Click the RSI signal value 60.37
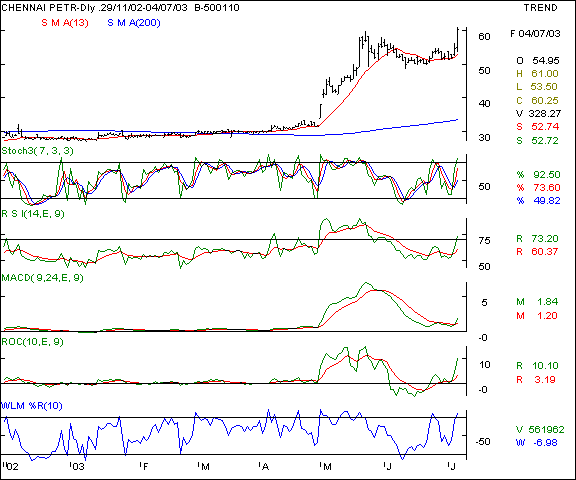Screen dimensions: 576x480 [x=545, y=252]
